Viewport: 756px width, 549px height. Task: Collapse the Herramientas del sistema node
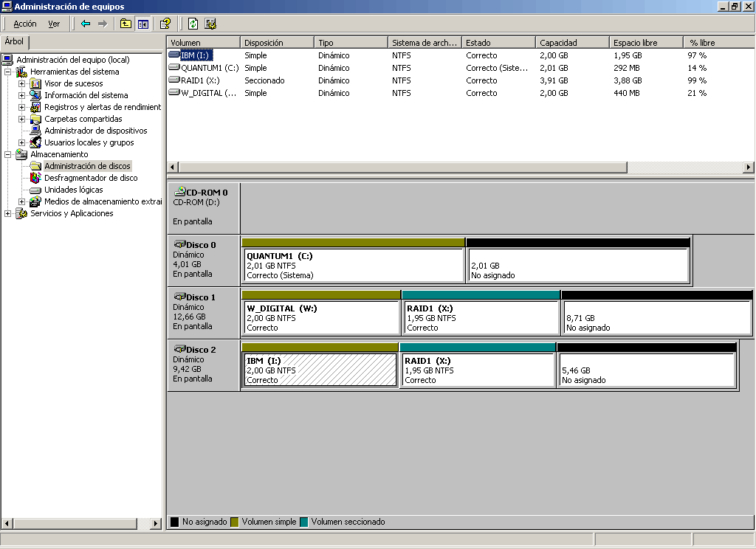click(x=7, y=72)
